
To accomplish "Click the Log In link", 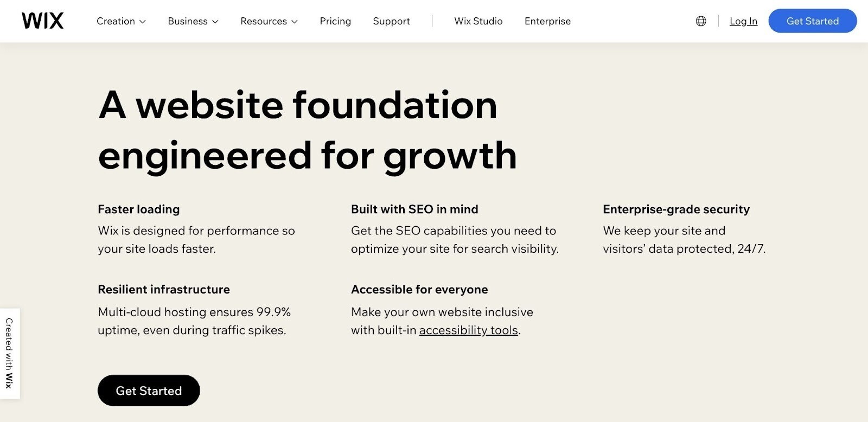I will point(743,21).
